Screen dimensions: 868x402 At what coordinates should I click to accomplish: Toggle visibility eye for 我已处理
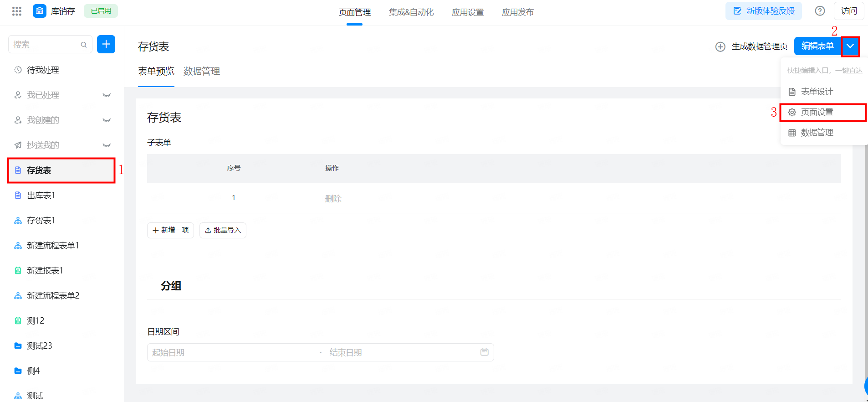pos(107,95)
